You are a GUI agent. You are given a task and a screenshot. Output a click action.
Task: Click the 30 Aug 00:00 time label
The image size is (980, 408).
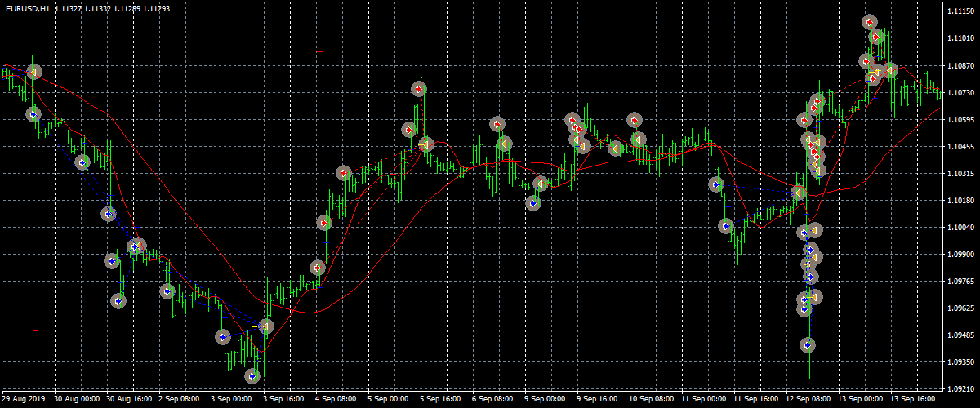click(x=78, y=400)
